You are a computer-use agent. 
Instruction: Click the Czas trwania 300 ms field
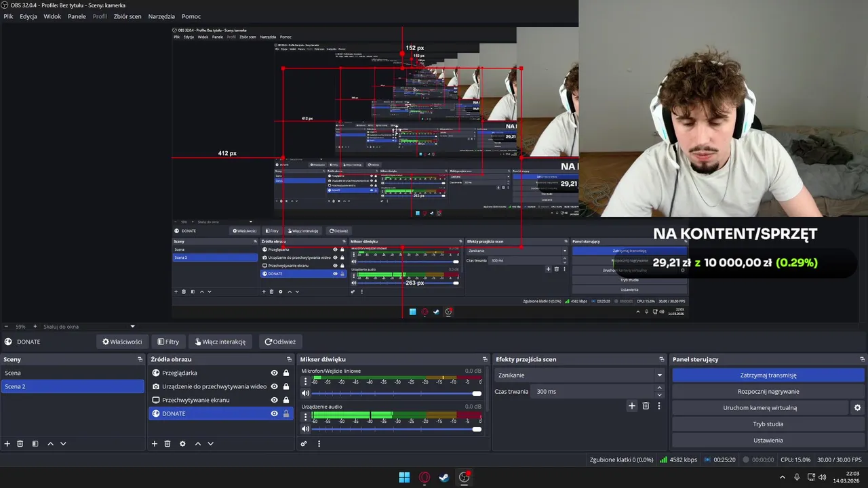click(x=594, y=391)
